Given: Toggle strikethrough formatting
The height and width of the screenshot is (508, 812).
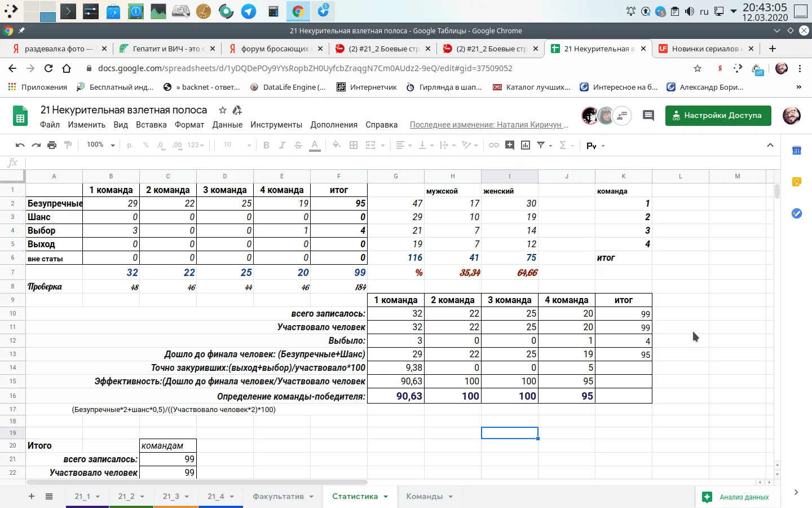Looking at the screenshot, I should click(298, 145).
